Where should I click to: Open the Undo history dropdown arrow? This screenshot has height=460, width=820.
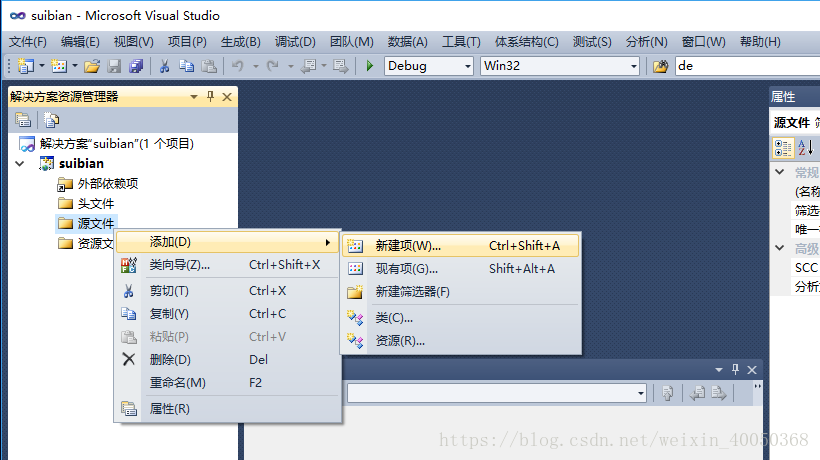pyautogui.click(x=256, y=66)
